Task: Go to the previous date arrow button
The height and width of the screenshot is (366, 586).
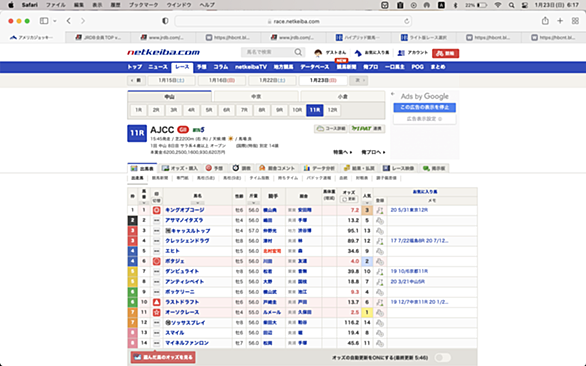Action: [x=136, y=80]
